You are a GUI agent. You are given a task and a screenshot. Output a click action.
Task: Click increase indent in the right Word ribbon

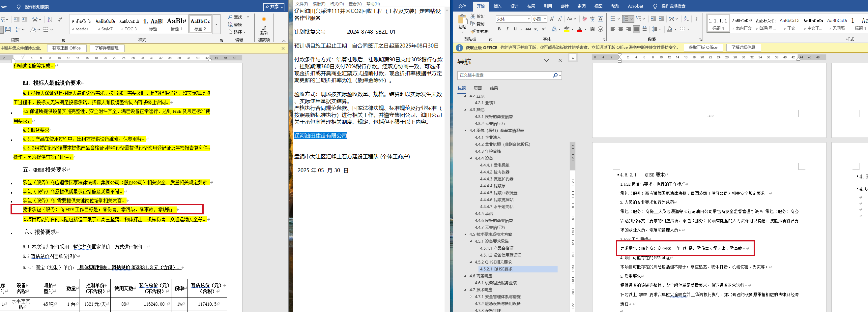661,19
